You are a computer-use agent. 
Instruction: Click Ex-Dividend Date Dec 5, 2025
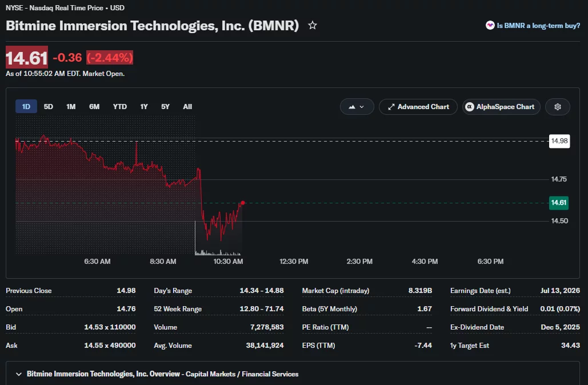tap(560, 327)
